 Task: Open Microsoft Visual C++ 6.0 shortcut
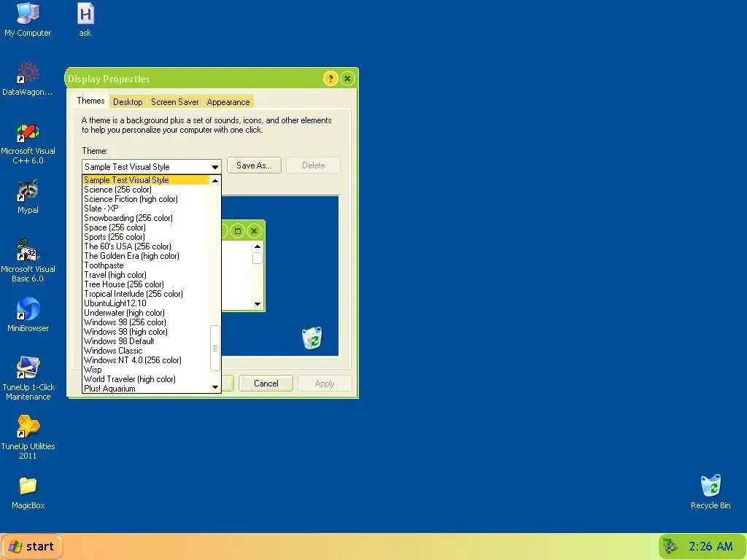click(x=28, y=142)
